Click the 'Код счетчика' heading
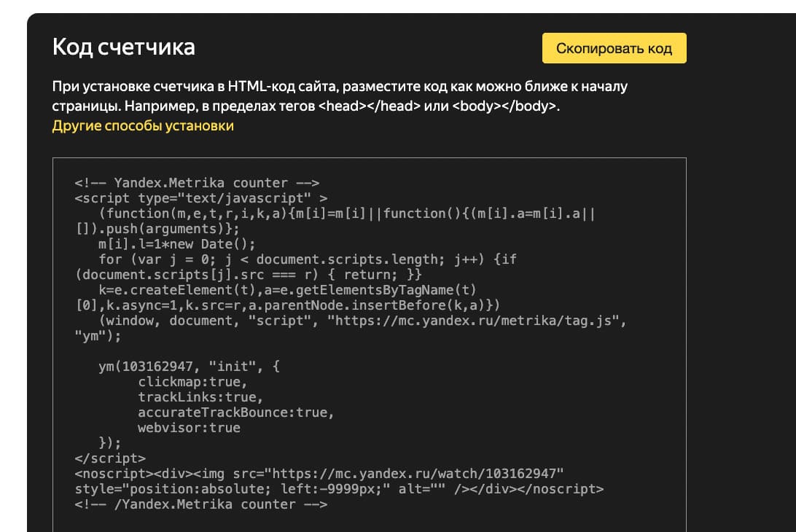 point(123,47)
